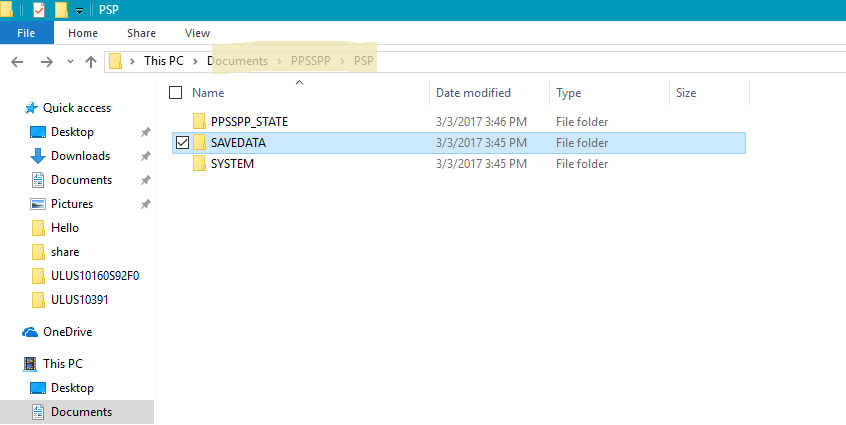Click the Properties icon in title bar
This screenshot has width=846, height=425.
click(39, 10)
